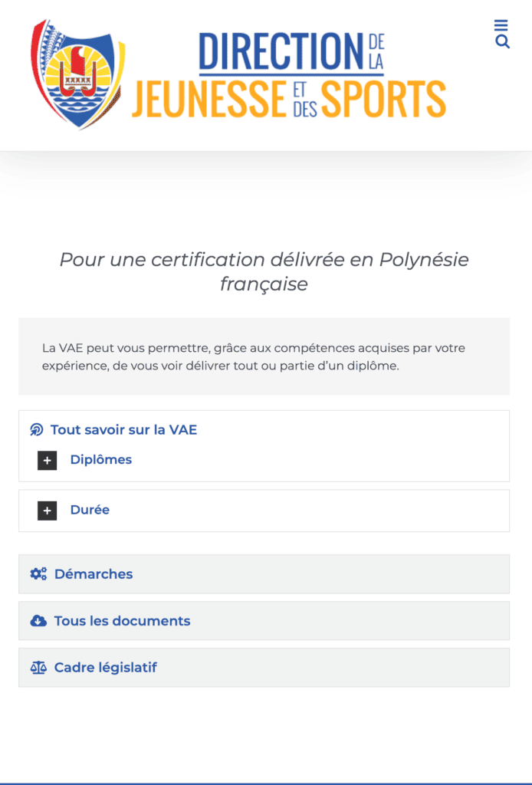Expand Diplômes with its plus icon
Image resolution: width=532 pixels, height=785 pixels.
(x=48, y=461)
